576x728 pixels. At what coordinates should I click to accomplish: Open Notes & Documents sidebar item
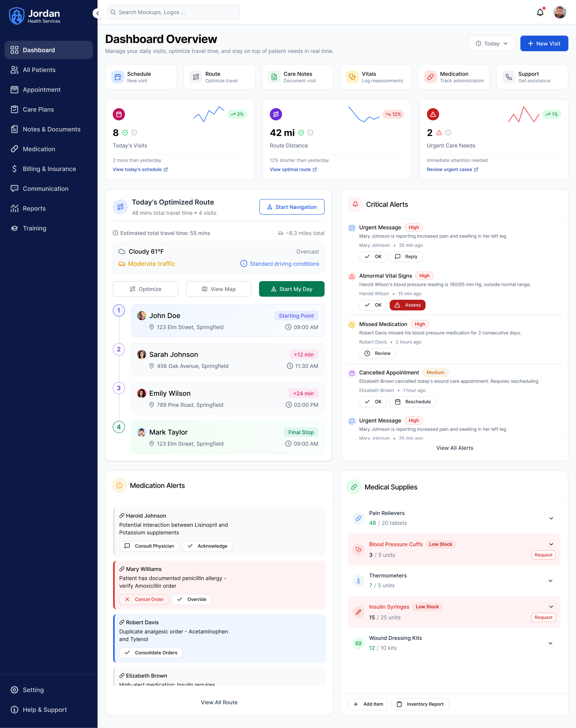pos(49,129)
